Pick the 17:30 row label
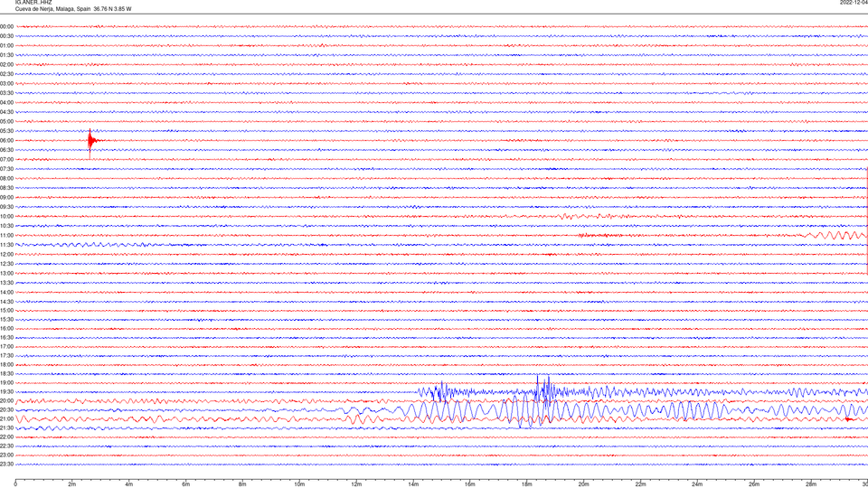The image size is (868, 488). click(6, 355)
